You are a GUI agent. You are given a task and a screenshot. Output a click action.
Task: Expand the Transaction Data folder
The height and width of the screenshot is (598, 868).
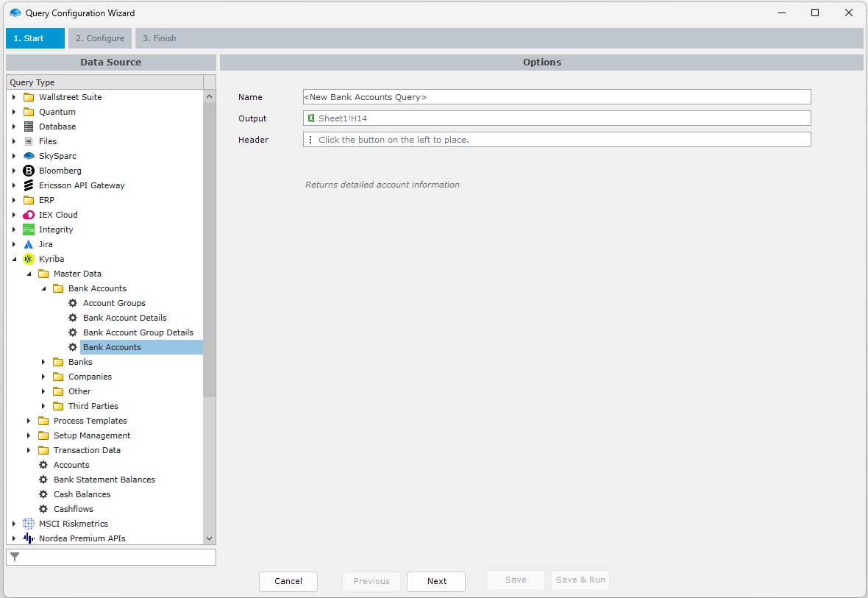(x=29, y=450)
